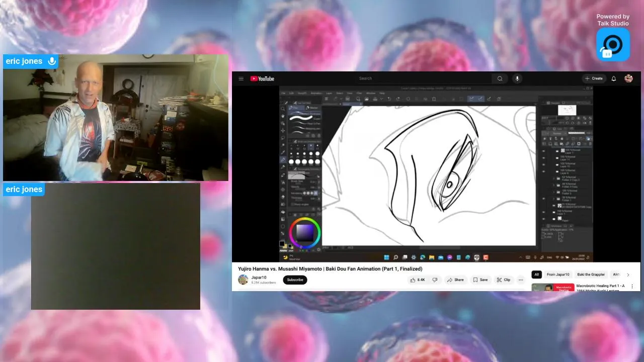Save the video to a playlist
The height and width of the screenshot is (362, 644).
(x=480, y=280)
